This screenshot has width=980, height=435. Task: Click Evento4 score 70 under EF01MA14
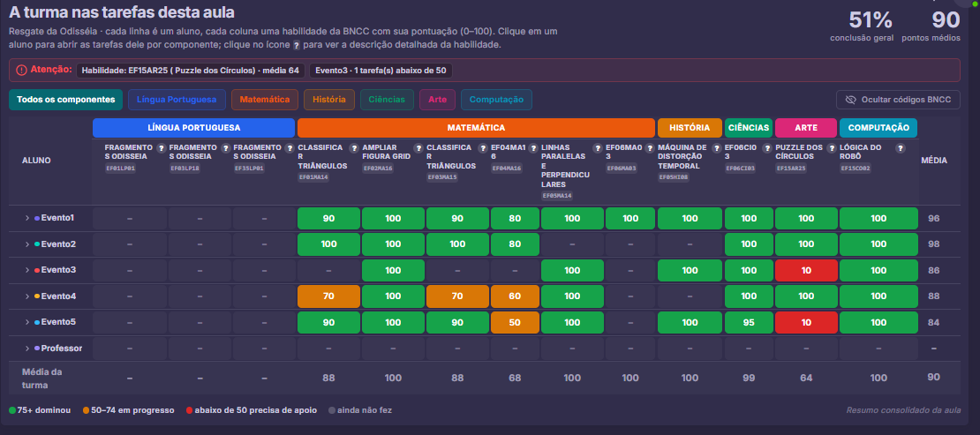[x=328, y=296]
